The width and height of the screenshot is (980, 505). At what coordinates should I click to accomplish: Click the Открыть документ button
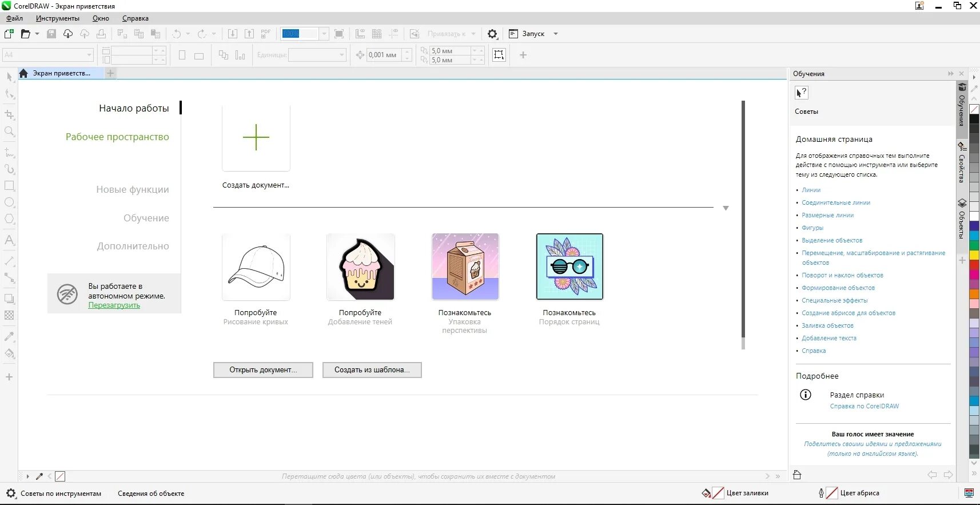(x=263, y=370)
